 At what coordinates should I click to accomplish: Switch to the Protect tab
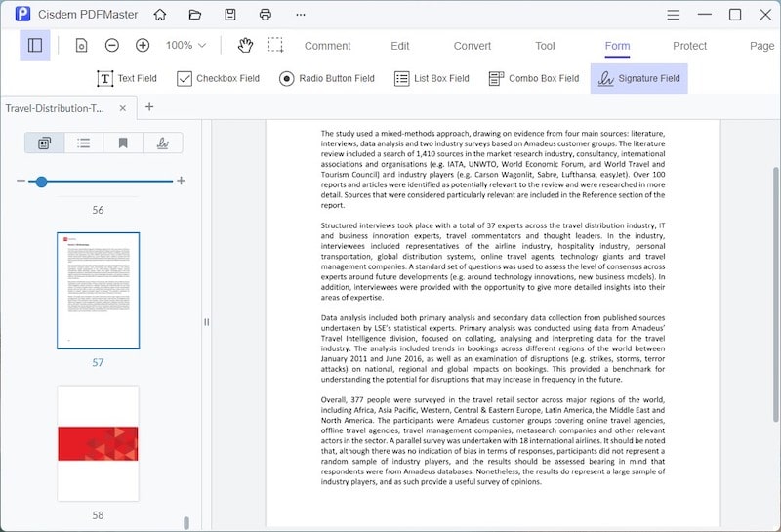[x=689, y=46]
